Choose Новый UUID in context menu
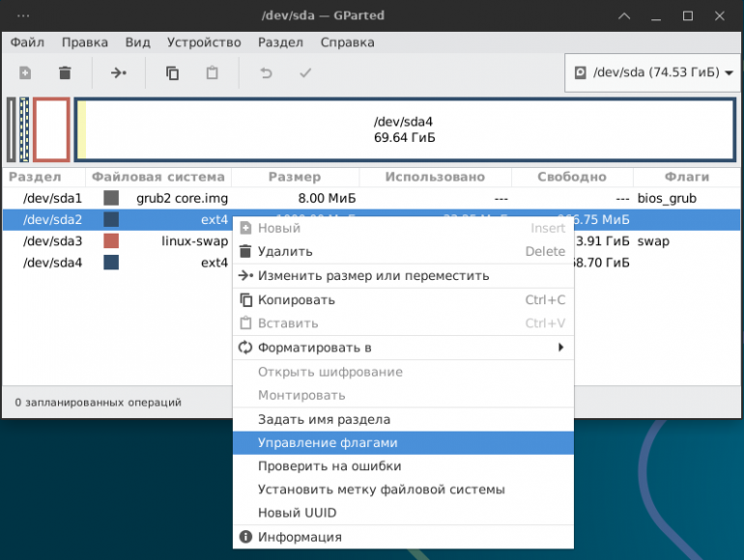The height and width of the screenshot is (560, 744). click(403, 513)
